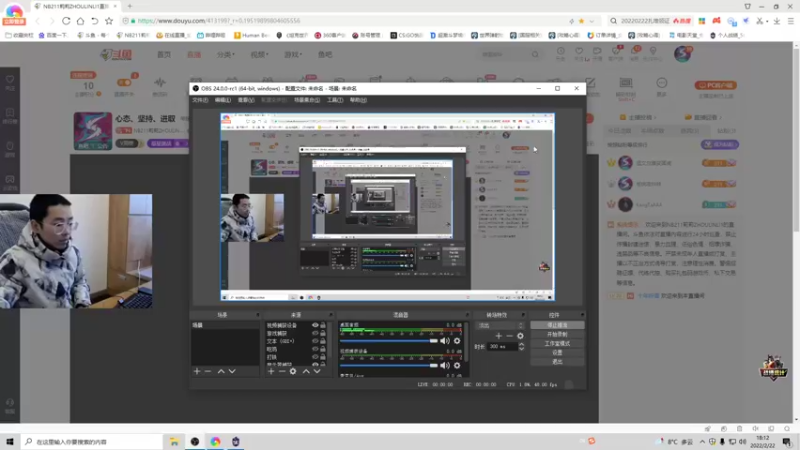Screen dimensions: 800x450
Task: Open the Windows Start menu
Action: [x=10, y=441]
